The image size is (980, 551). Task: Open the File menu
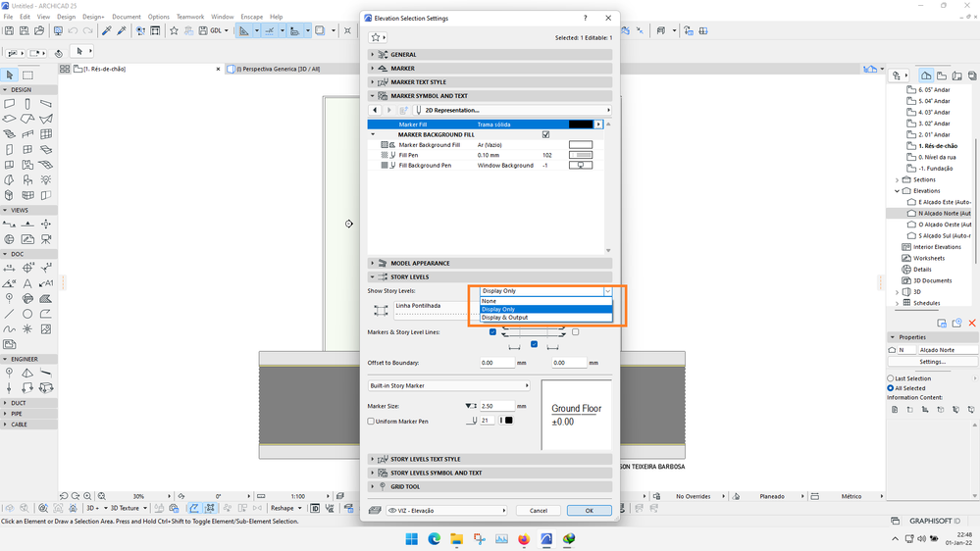[x=8, y=17]
